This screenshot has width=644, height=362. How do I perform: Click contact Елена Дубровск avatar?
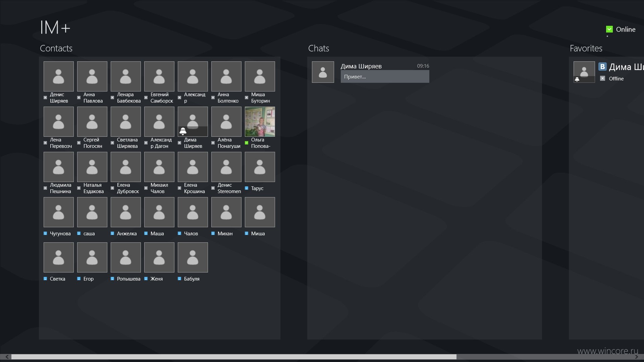125,167
